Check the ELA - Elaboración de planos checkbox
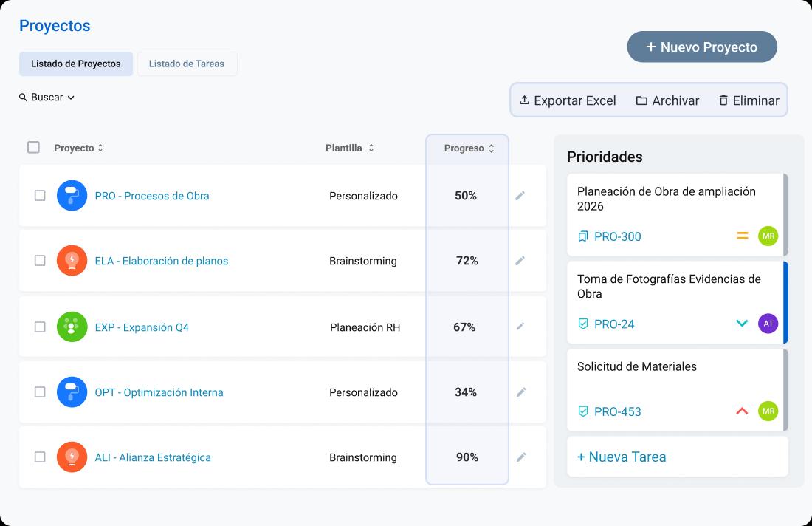812x526 pixels. pos(40,260)
